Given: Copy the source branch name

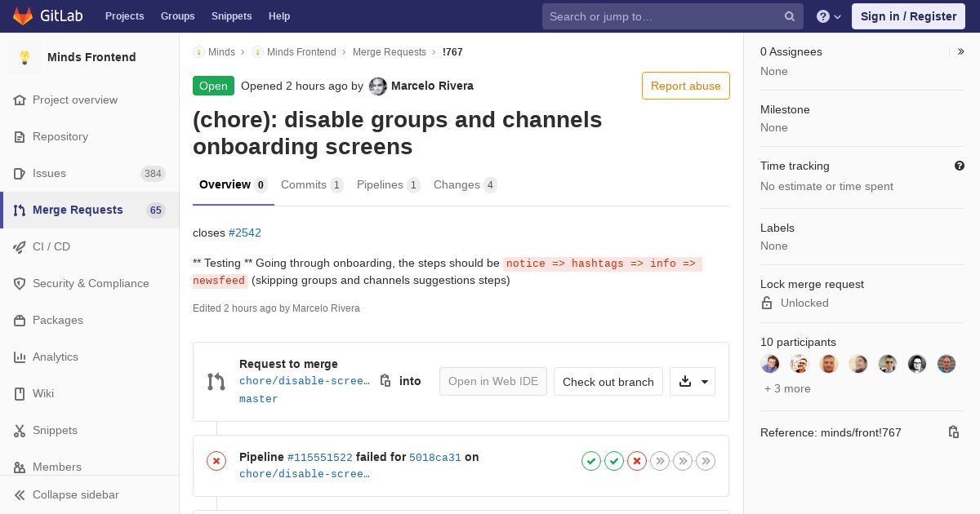Looking at the screenshot, I should (385, 381).
